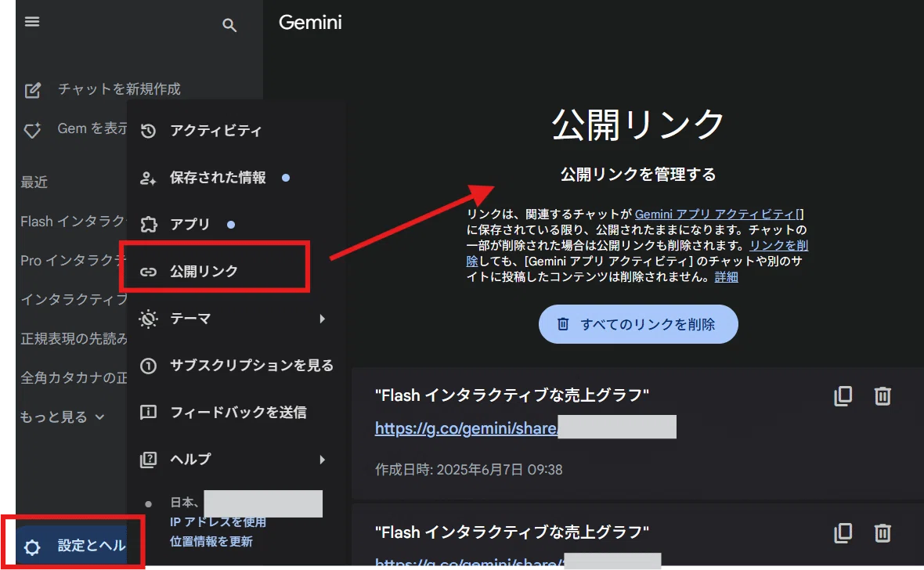The width and height of the screenshot is (924, 570).
Task: Click the search magnifier icon
Action: 229,25
